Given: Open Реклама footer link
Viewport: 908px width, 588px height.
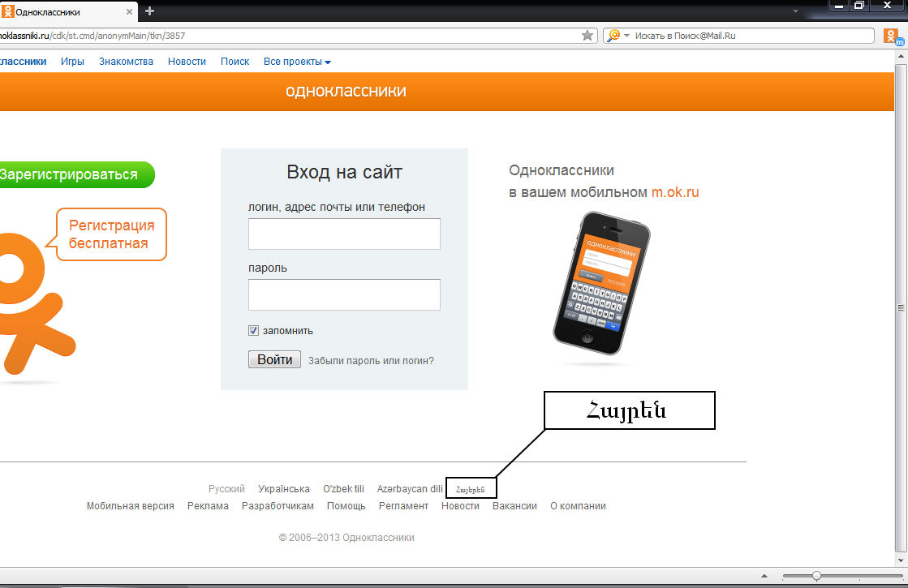Looking at the screenshot, I should [208, 506].
